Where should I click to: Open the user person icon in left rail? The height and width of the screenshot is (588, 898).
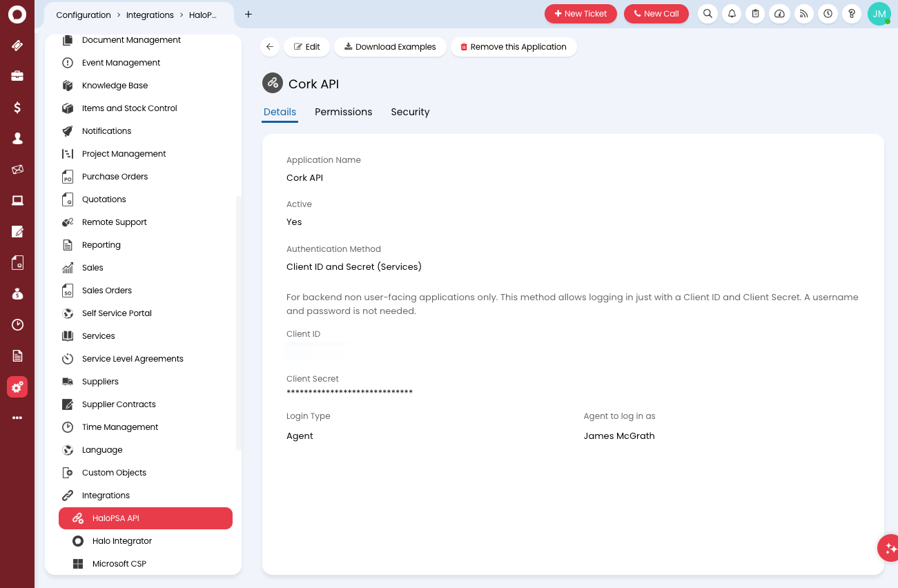(x=17, y=138)
